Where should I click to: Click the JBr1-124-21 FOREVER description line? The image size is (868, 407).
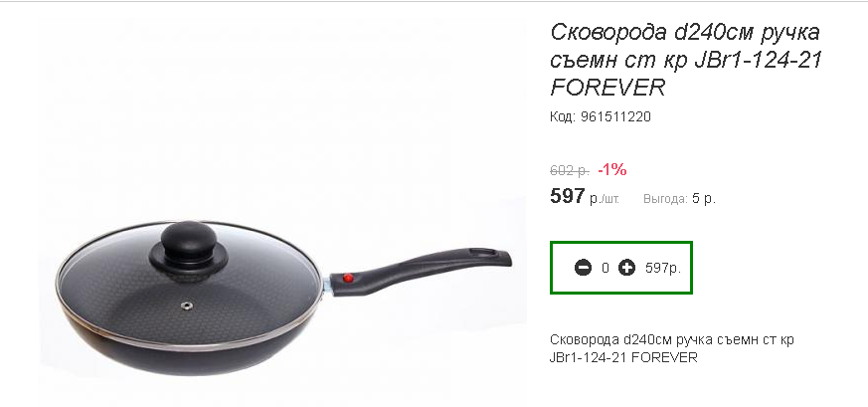(x=623, y=357)
